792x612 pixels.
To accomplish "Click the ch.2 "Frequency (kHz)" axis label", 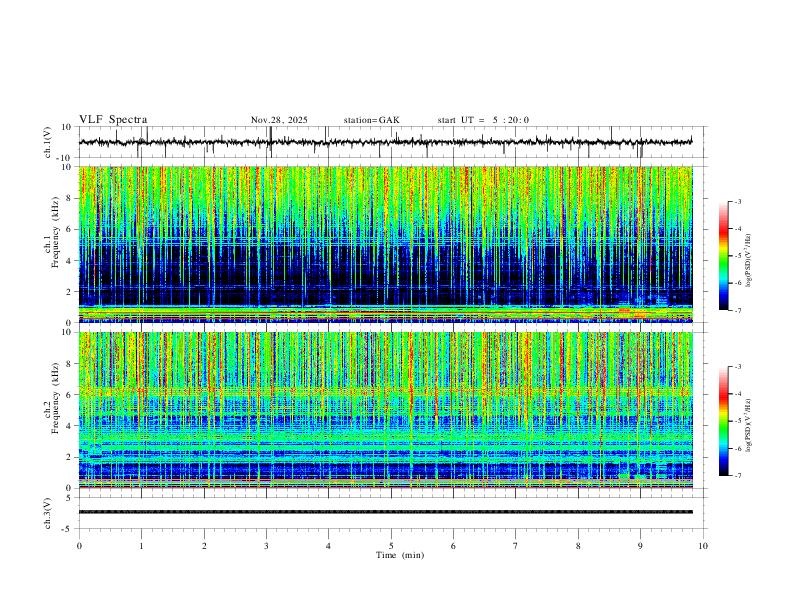I will pos(56,398).
